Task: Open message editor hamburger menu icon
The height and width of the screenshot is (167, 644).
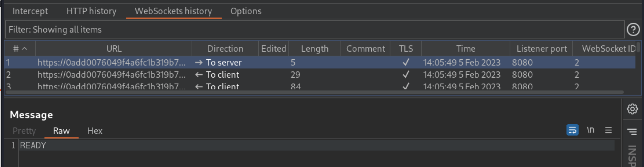Action: pyautogui.click(x=608, y=130)
